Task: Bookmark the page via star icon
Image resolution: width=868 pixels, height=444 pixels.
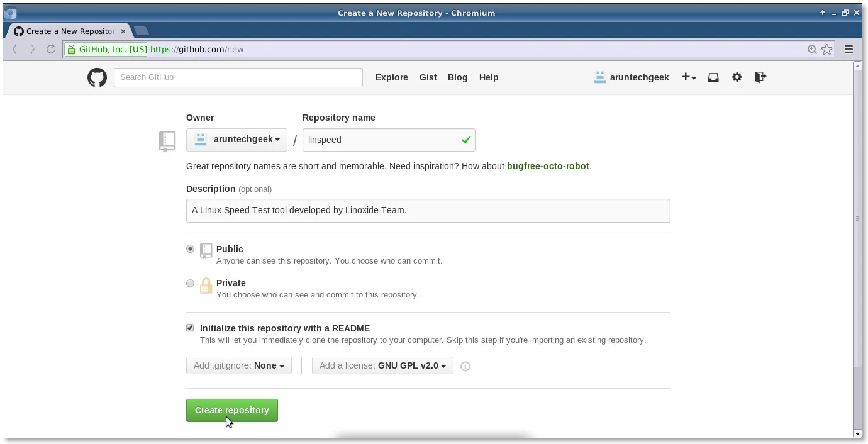Action: coord(826,49)
